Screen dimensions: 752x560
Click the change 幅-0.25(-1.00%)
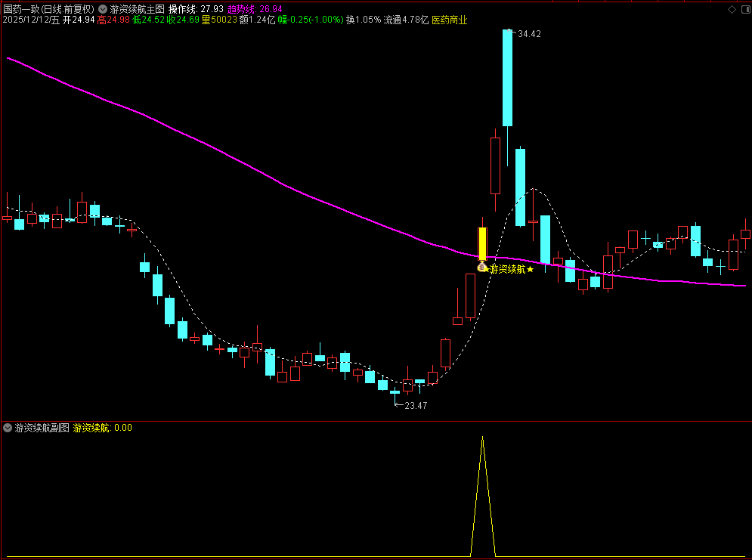coord(311,20)
